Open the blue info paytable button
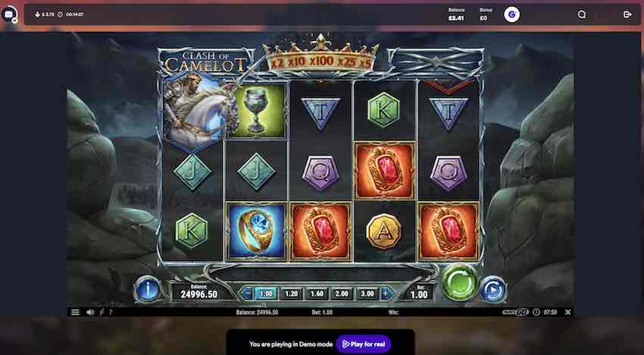The height and width of the screenshot is (355, 644). point(147,289)
